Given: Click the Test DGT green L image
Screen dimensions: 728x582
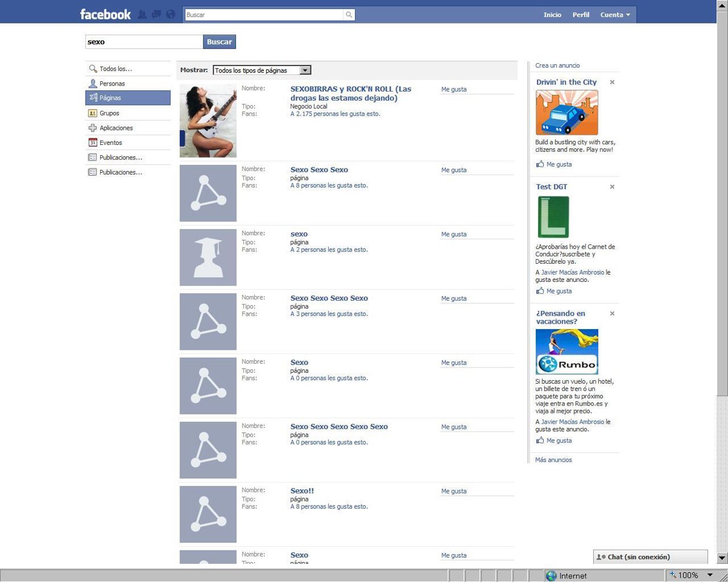Looking at the screenshot, I should (x=553, y=217).
